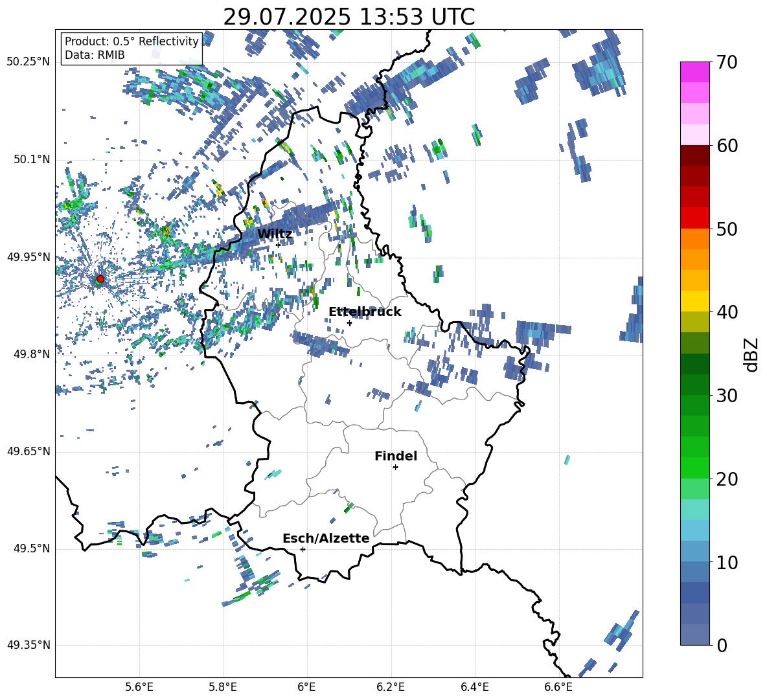Click the 5.6°E longitude label

coord(139,687)
